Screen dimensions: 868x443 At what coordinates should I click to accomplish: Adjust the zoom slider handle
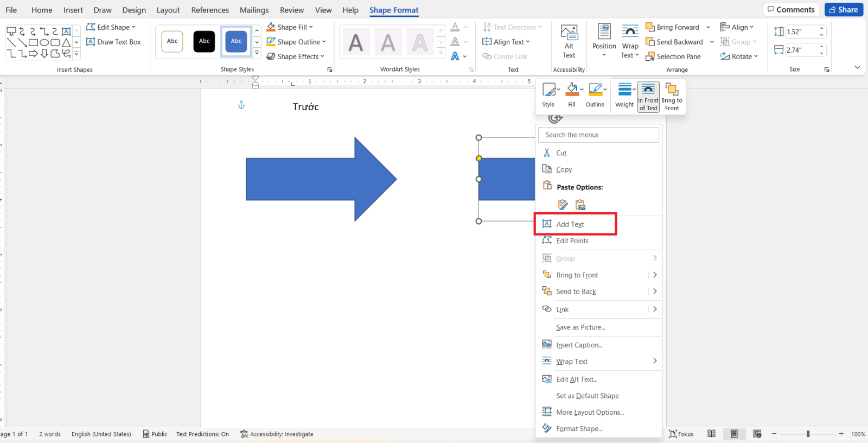[808, 434]
